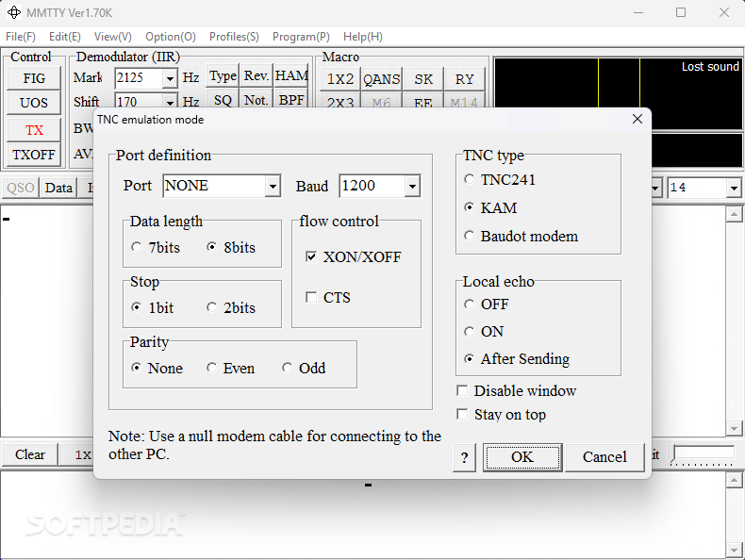This screenshot has height=560, width=745.
Task: Toggle XON/XOFF flow control checkbox
Action: (354, 257)
